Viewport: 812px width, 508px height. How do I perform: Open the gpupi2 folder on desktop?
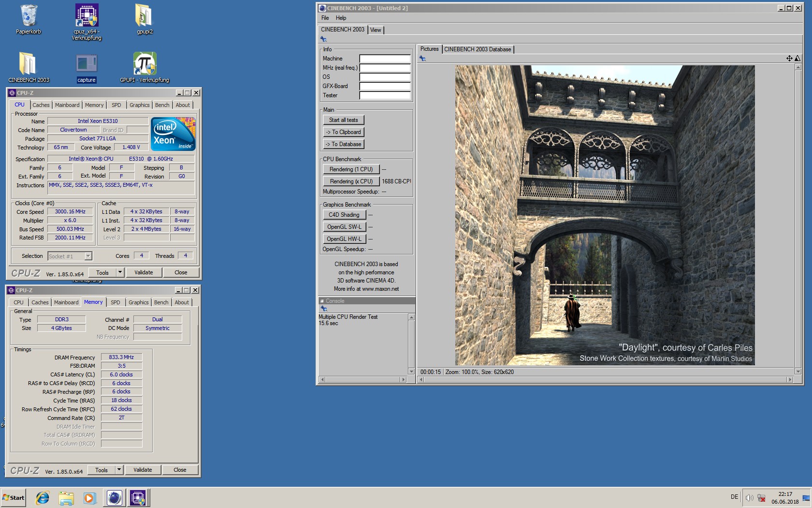pyautogui.click(x=145, y=19)
